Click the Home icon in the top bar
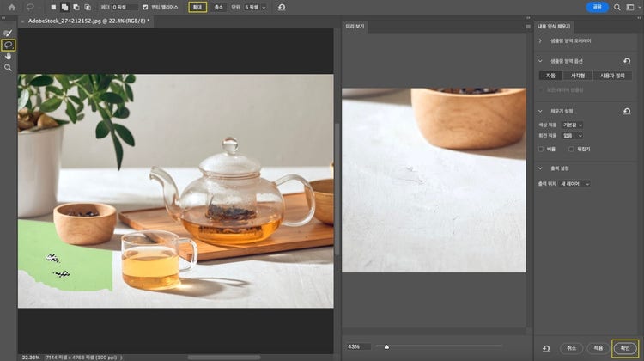The width and height of the screenshot is (644, 361). click(11, 7)
